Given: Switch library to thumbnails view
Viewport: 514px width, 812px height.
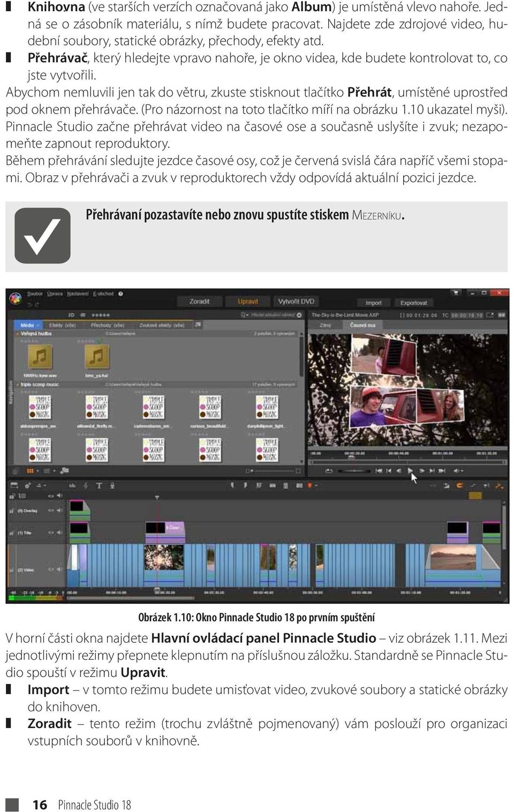Looking at the screenshot, I should coord(29,471).
